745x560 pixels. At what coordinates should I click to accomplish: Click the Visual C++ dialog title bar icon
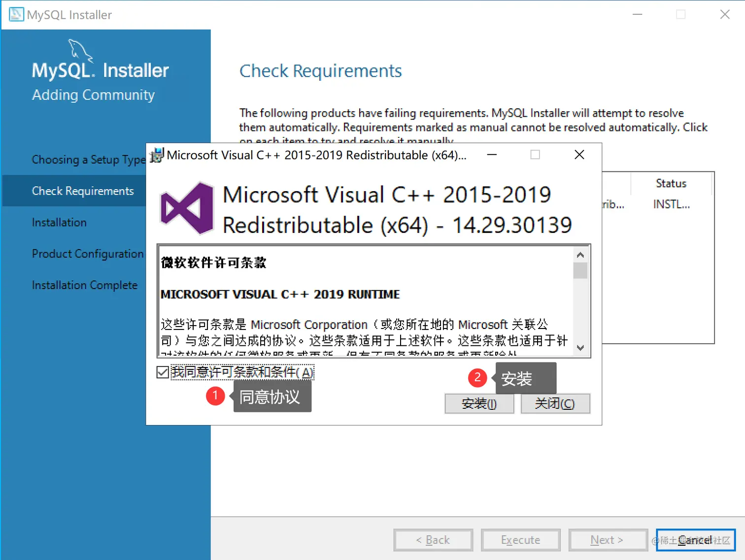pyautogui.click(x=157, y=155)
